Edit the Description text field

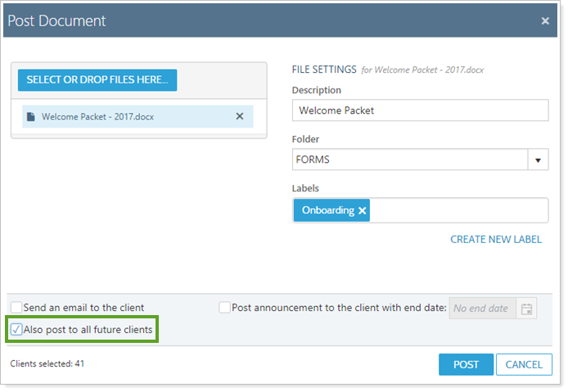pos(420,110)
